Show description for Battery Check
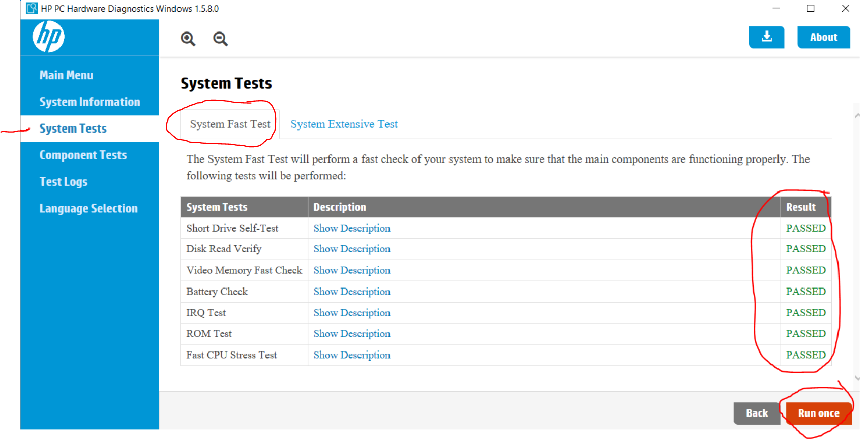This screenshot has height=448, width=868. [x=352, y=292]
